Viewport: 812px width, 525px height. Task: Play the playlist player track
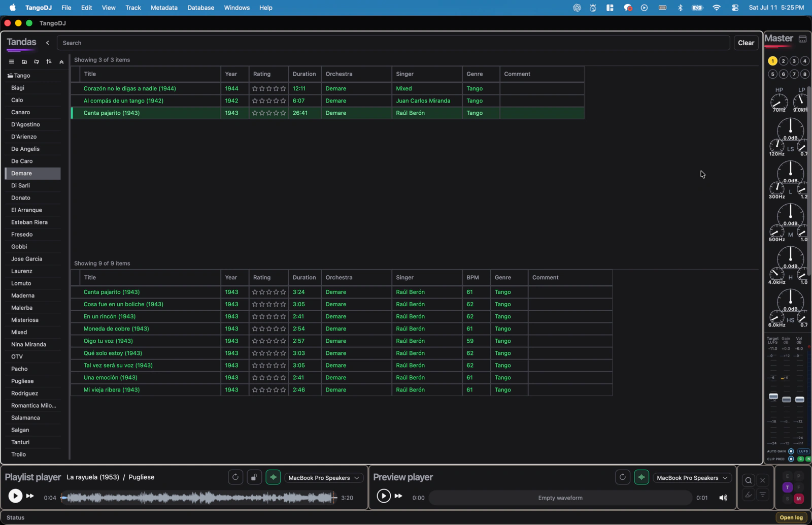15,496
